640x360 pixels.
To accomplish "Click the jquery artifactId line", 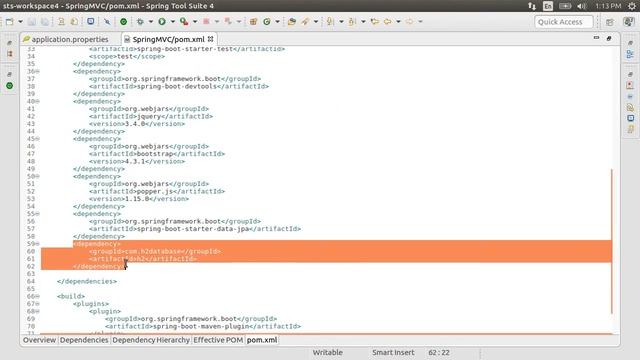I will coord(151,116).
